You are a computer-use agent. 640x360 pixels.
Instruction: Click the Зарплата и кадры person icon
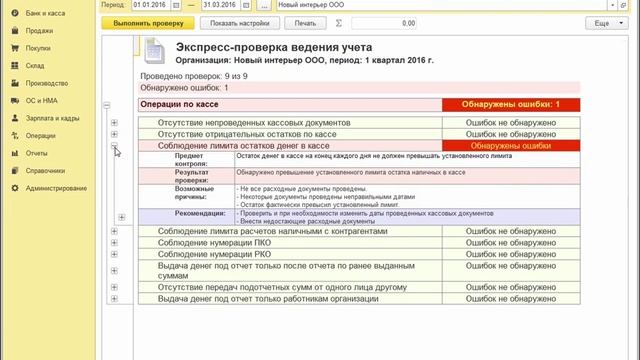(x=15, y=118)
